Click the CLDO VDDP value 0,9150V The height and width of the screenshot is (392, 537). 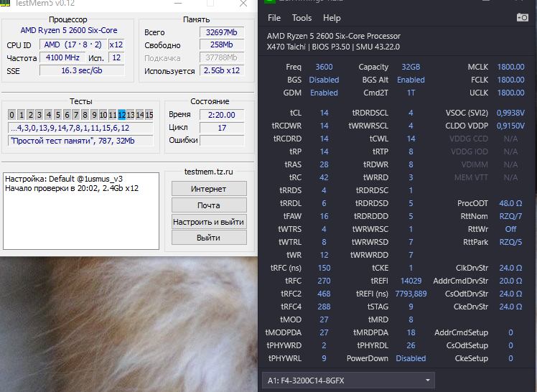click(x=510, y=126)
